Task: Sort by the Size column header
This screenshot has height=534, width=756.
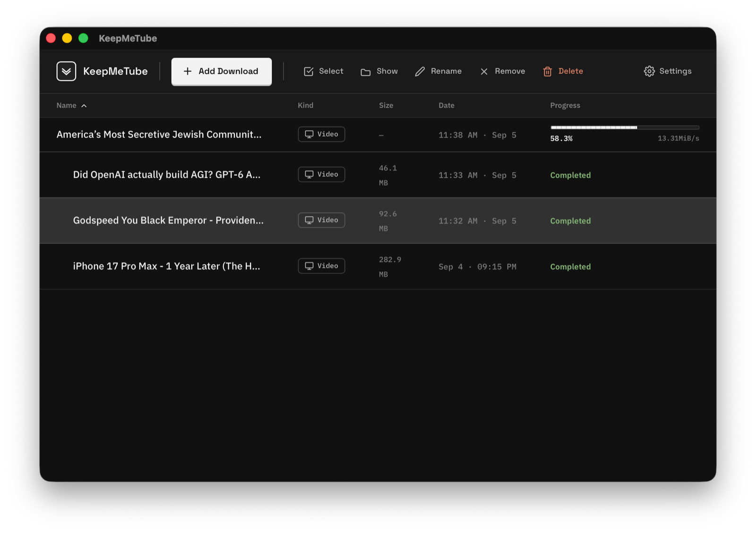Action: 386,105
